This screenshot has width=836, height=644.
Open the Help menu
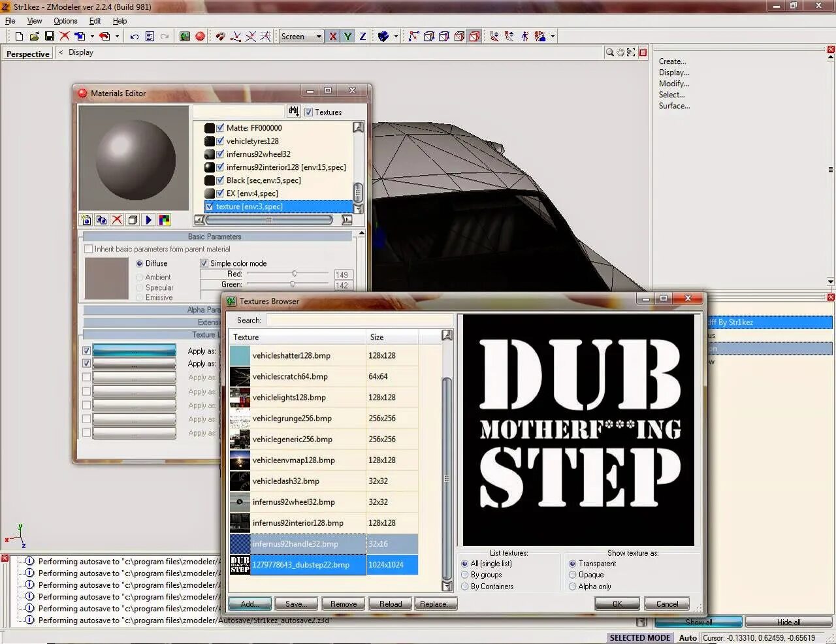coord(120,21)
